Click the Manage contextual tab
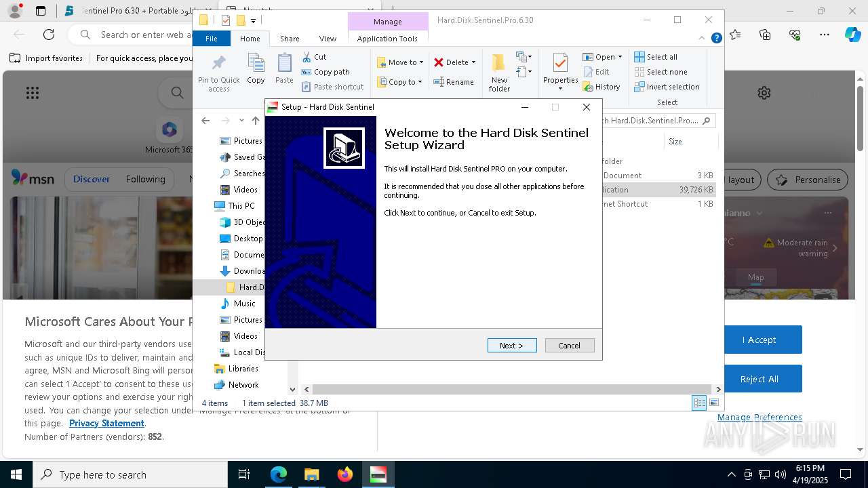This screenshot has height=488, width=868. 388,22
